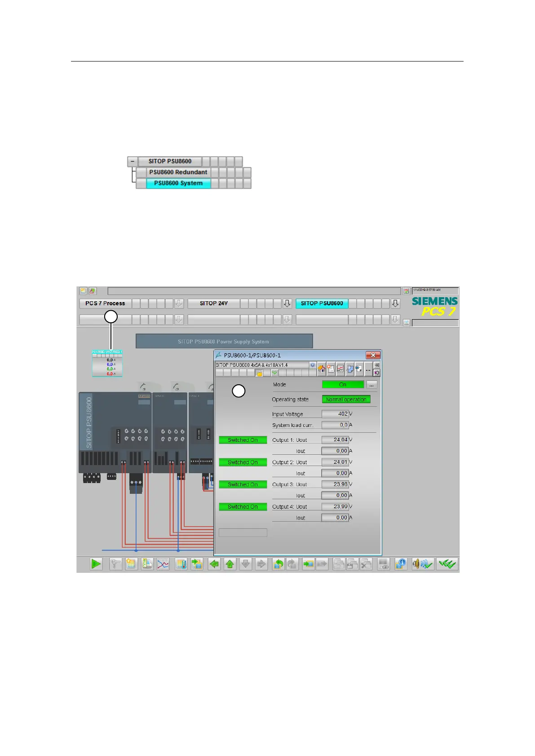Click the green up arrow navigation icon

[x=230, y=564]
